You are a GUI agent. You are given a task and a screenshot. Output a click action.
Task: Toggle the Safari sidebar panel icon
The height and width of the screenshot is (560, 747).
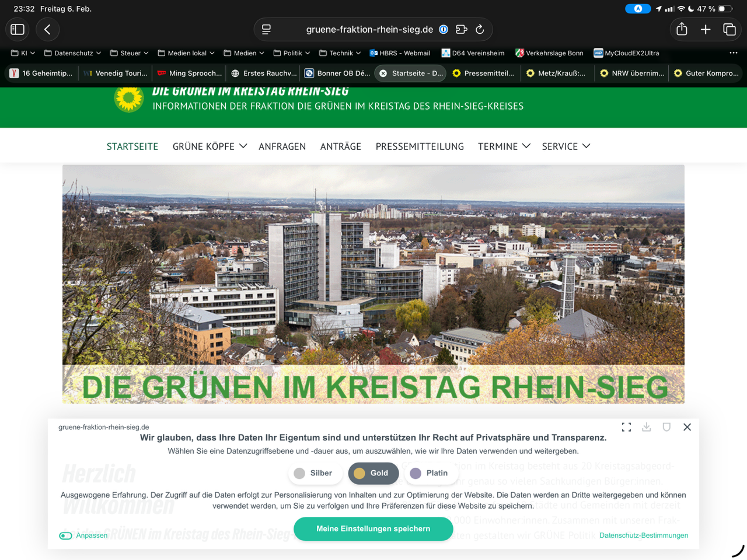coord(18,29)
